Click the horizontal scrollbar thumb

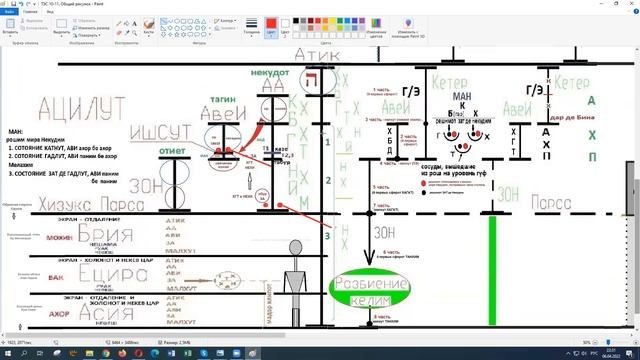(144, 335)
